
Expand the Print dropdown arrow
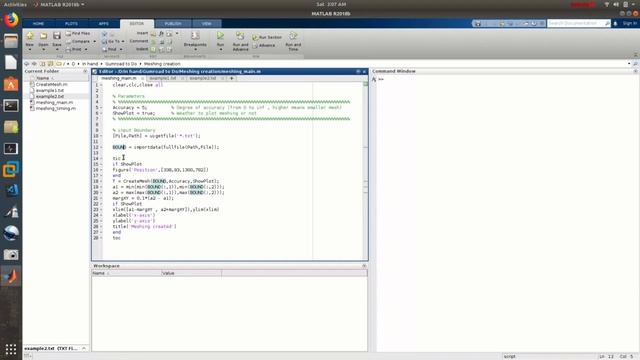pyautogui.click(x=86, y=49)
